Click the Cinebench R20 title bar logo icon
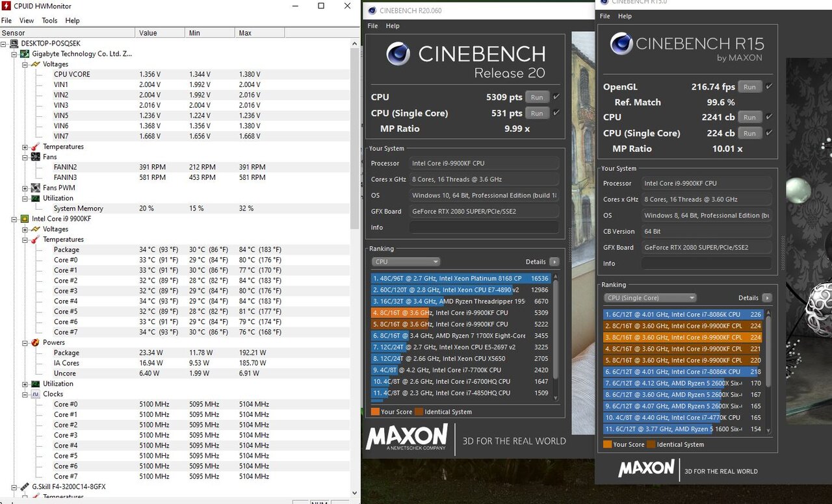The image size is (832, 504). pyautogui.click(x=371, y=10)
